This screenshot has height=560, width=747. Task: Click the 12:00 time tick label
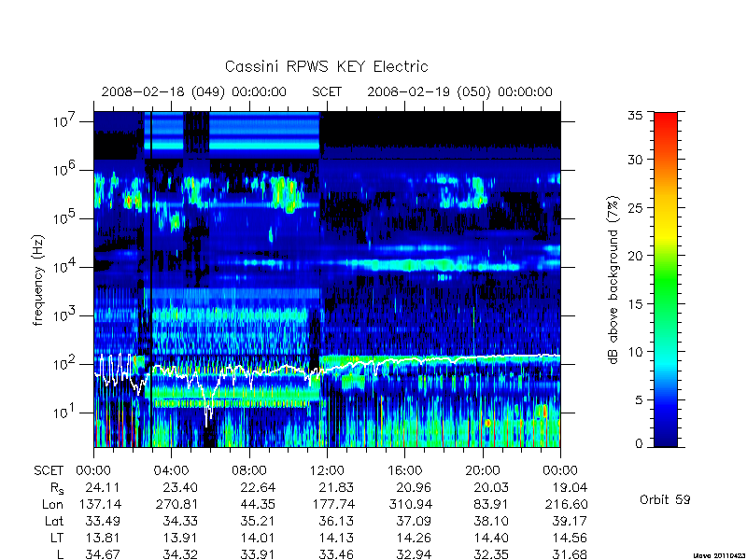[327, 470]
